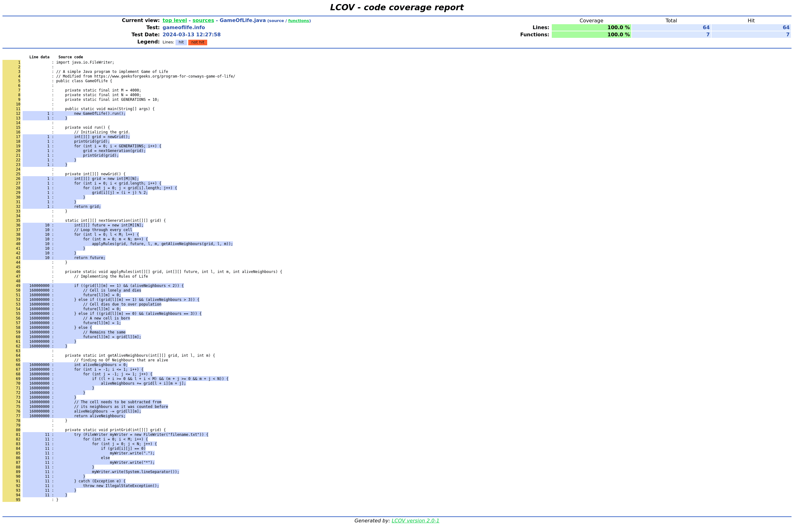Select the test date 2024-03-13 12:27:58

(191, 35)
